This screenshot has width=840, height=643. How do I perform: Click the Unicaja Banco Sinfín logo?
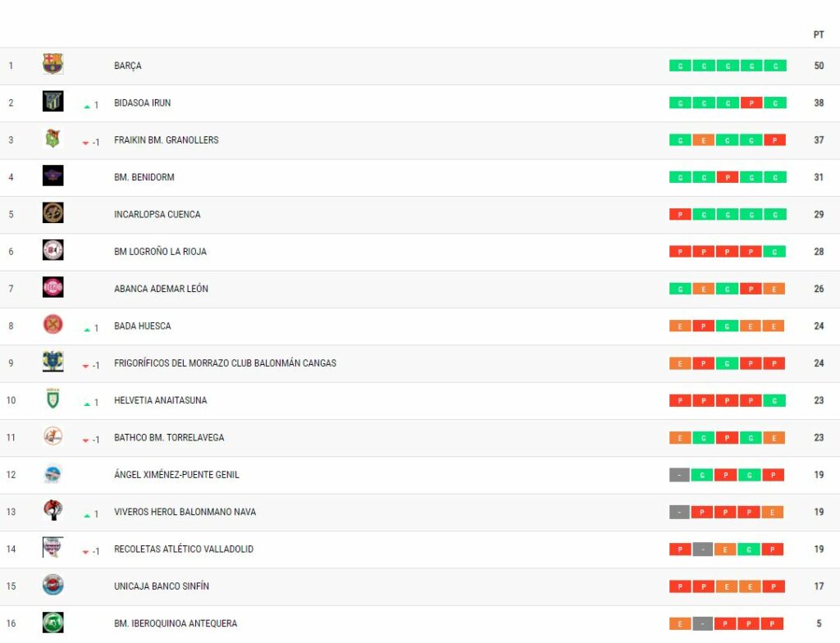pos(53,584)
